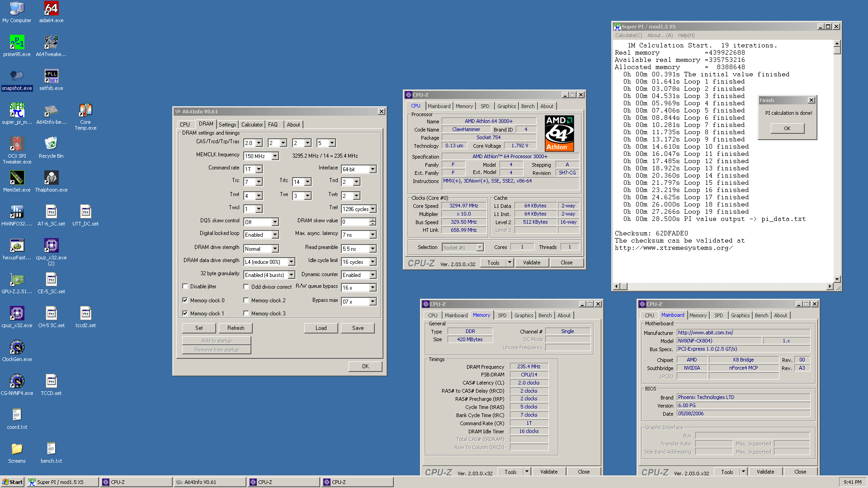Check the Memory clock 3 checkbox
The width and height of the screenshot is (868, 488).
pyautogui.click(x=246, y=313)
